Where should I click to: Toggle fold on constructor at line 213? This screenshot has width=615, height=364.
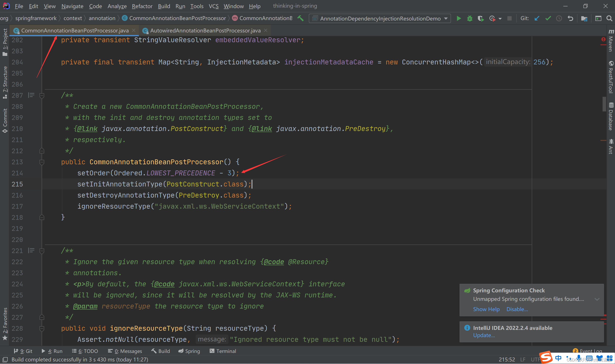(x=42, y=162)
